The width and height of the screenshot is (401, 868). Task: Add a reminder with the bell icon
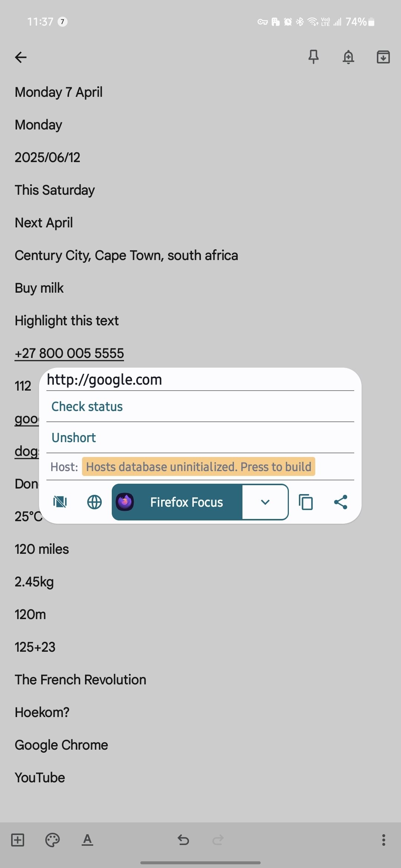pyautogui.click(x=348, y=57)
